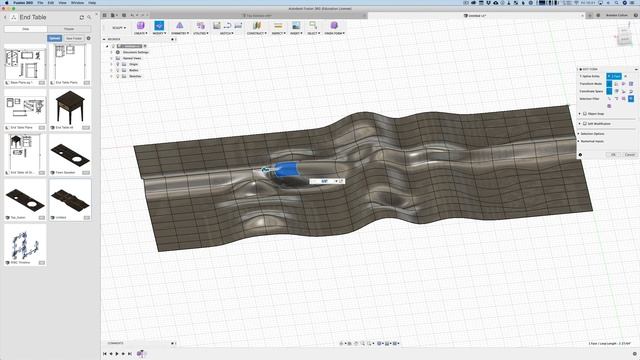Expand the Sketches browser node
Viewport: 640px width, 360px height.
click(x=111, y=76)
